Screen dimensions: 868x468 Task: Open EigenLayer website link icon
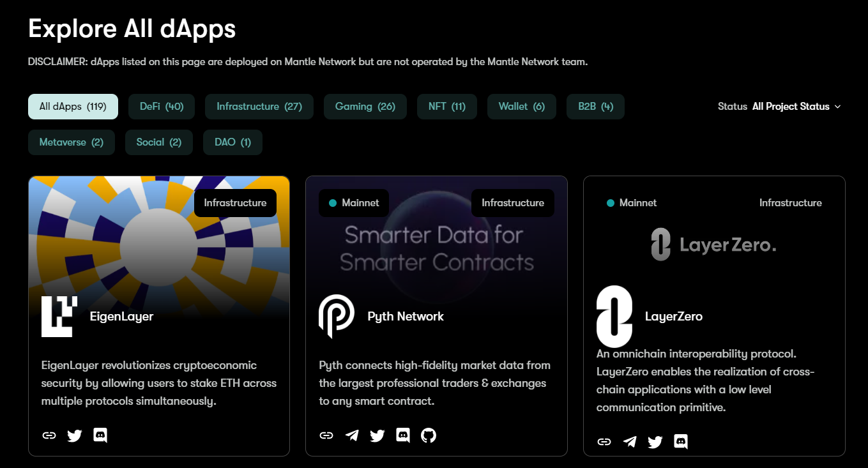pos(49,435)
